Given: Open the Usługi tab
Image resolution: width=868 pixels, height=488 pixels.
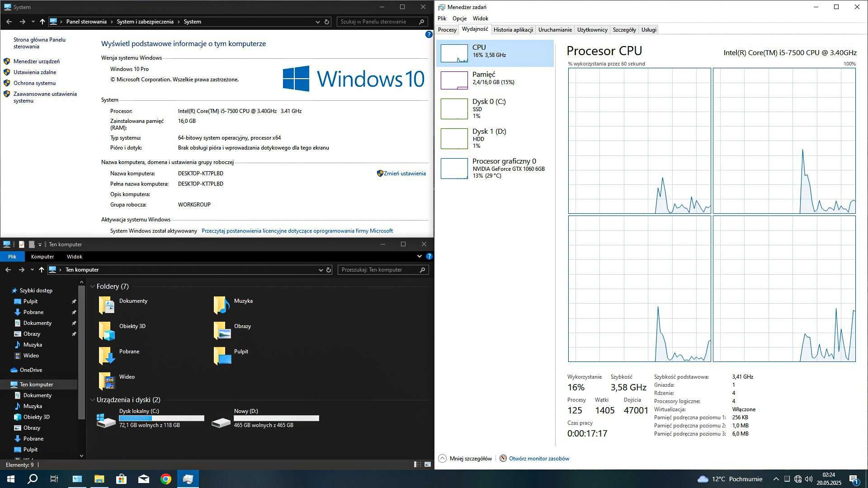Looking at the screenshot, I should click(x=649, y=30).
